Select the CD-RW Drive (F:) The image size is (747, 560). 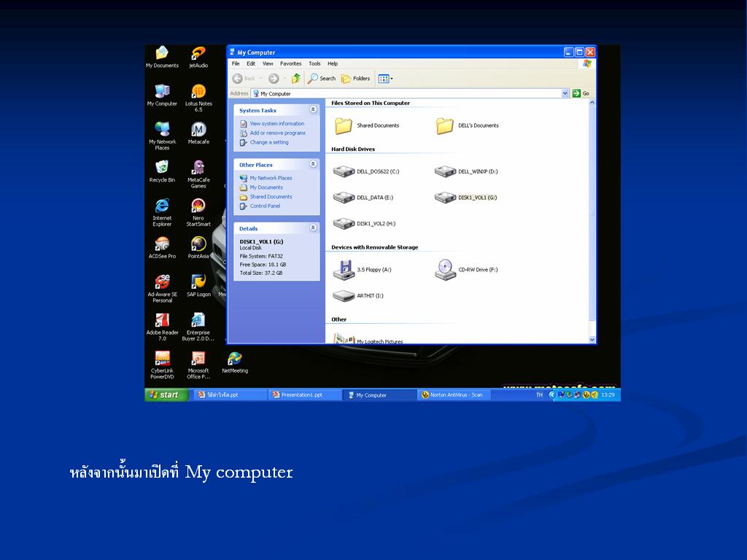tap(466, 270)
